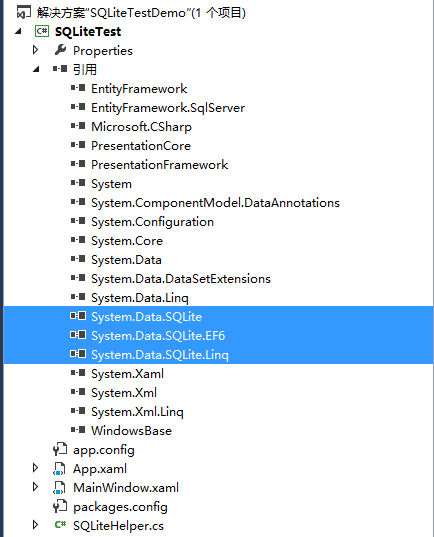Click the XAML file icon of MainWindow.xaml

pyautogui.click(x=59, y=488)
